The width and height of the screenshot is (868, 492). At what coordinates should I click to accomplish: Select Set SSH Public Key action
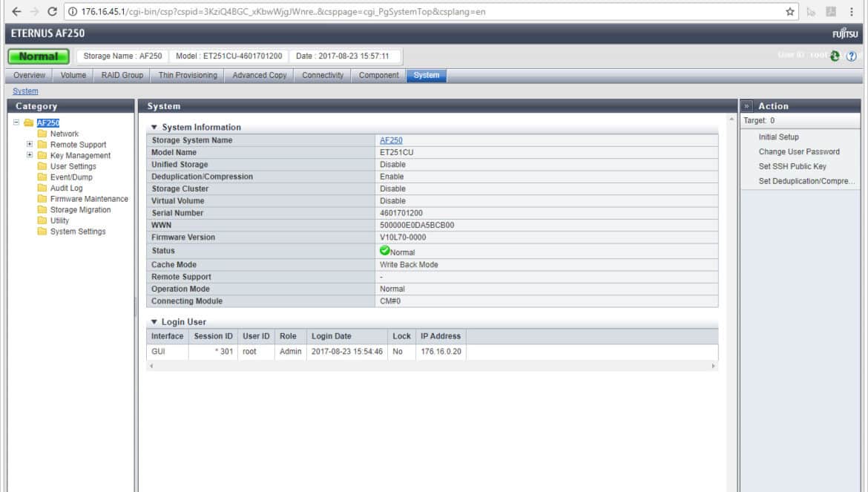pos(792,166)
